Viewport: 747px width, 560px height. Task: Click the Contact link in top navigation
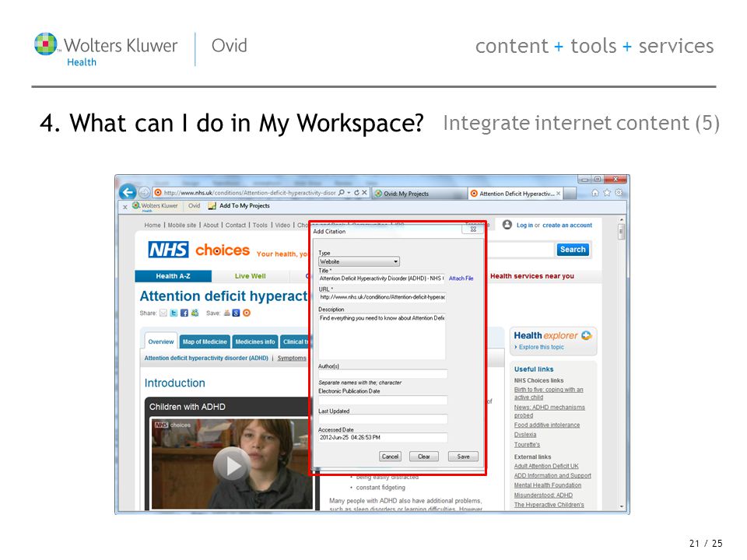click(x=235, y=226)
